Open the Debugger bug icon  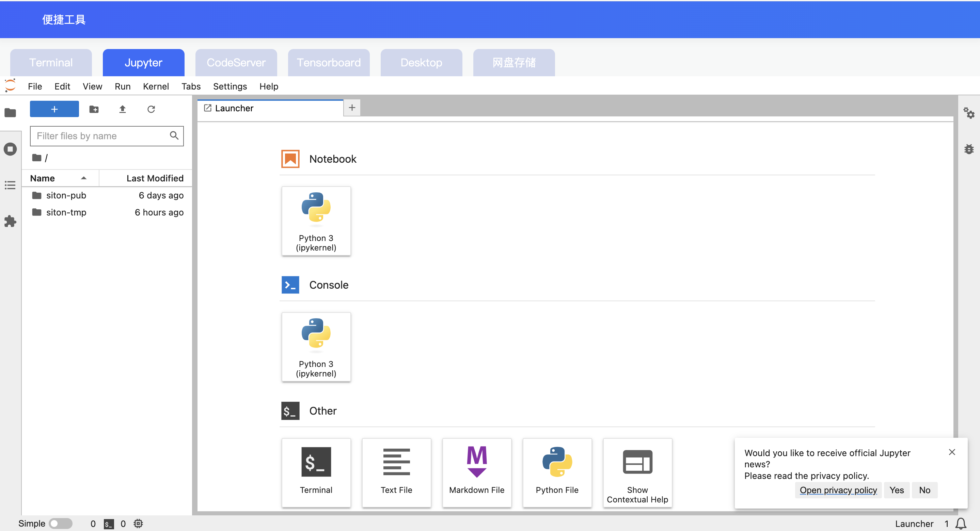click(969, 149)
